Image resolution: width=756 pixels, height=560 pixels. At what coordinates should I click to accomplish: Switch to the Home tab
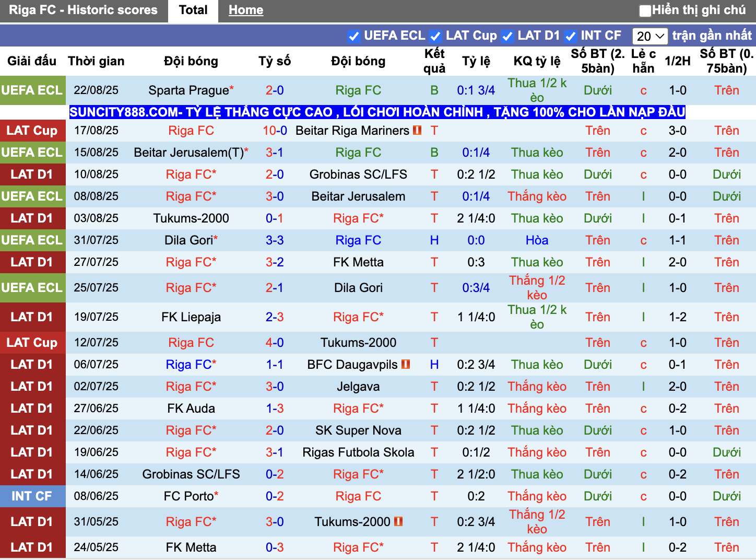coord(246,10)
